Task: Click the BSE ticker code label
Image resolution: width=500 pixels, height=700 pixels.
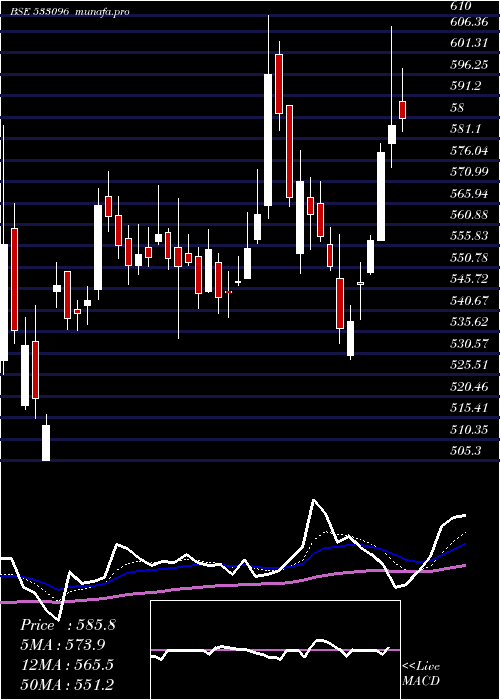Action: point(40,12)
